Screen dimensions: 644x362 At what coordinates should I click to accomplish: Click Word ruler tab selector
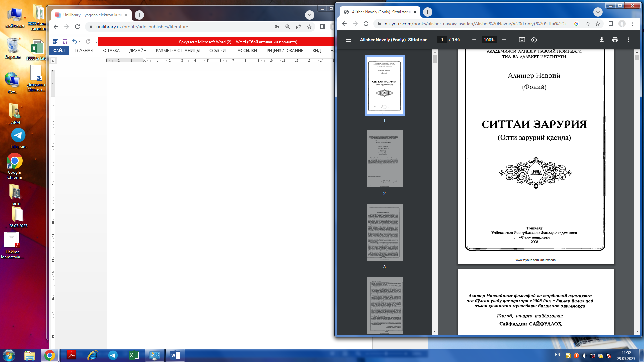[53, 61]
